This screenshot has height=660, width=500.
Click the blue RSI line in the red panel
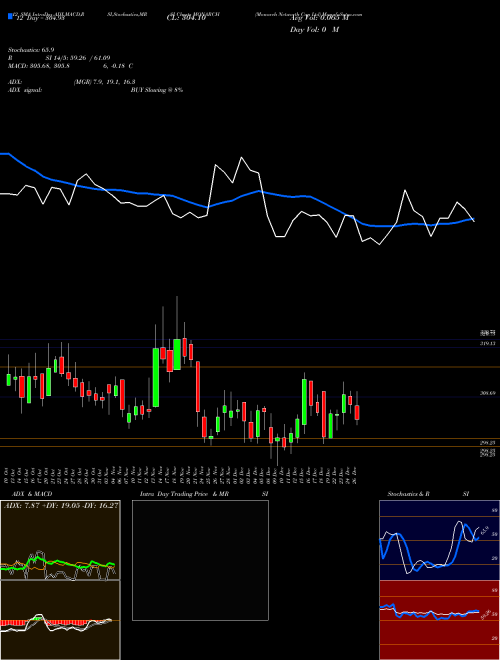point(429,612)
